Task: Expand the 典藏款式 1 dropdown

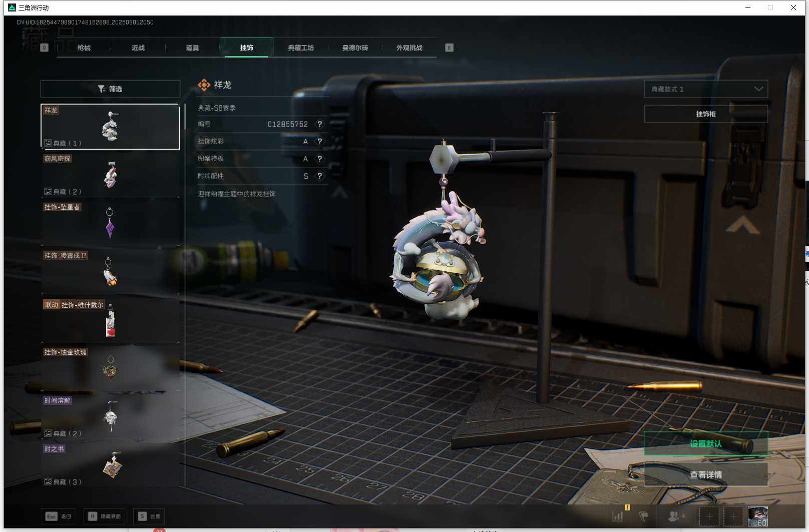Action: (706, 89)
